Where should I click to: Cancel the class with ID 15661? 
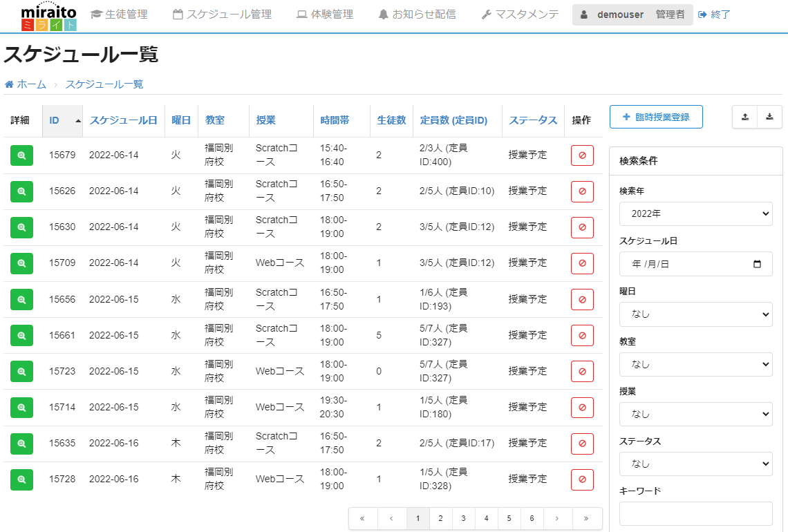582,336
